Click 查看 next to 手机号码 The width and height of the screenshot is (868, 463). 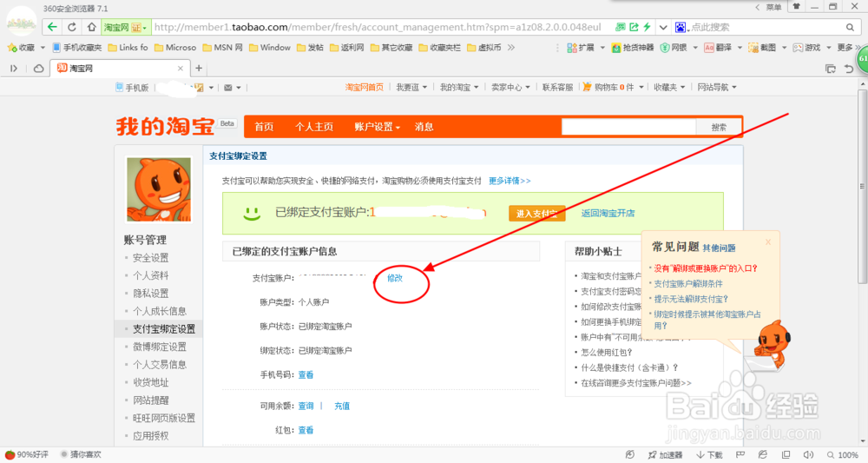[x=306, y=375]
